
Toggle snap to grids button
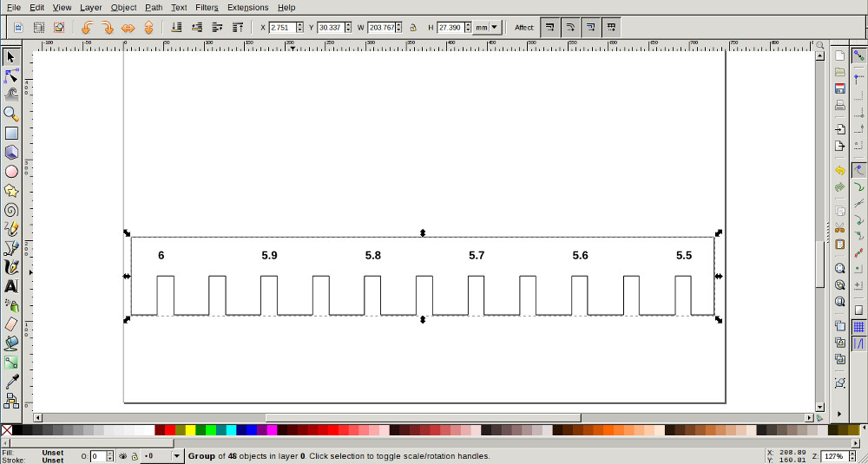[x=859, y=327]
